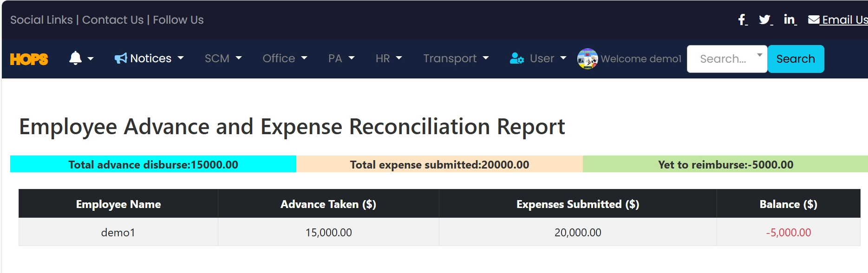Visit the LinkedIn profile icon
Screen dimensions: 868x273
[789, 19]
